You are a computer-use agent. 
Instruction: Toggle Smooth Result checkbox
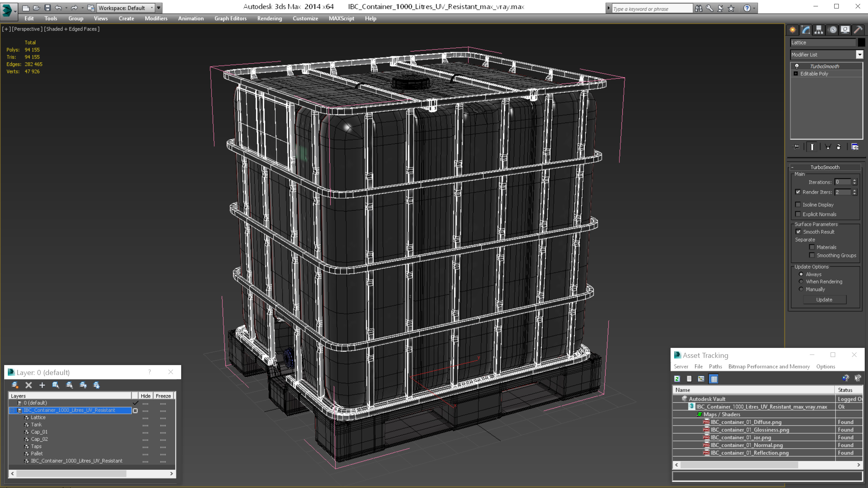pos(798,232)
